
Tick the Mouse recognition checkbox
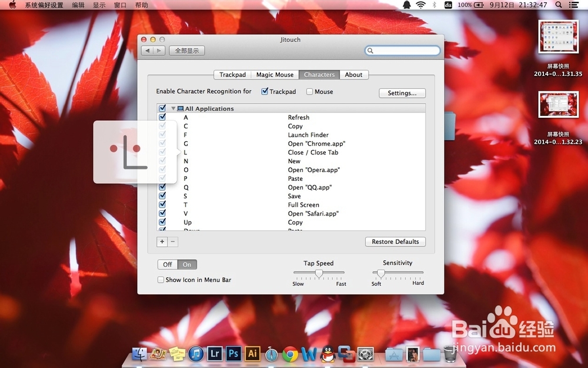tap(309, 91)
